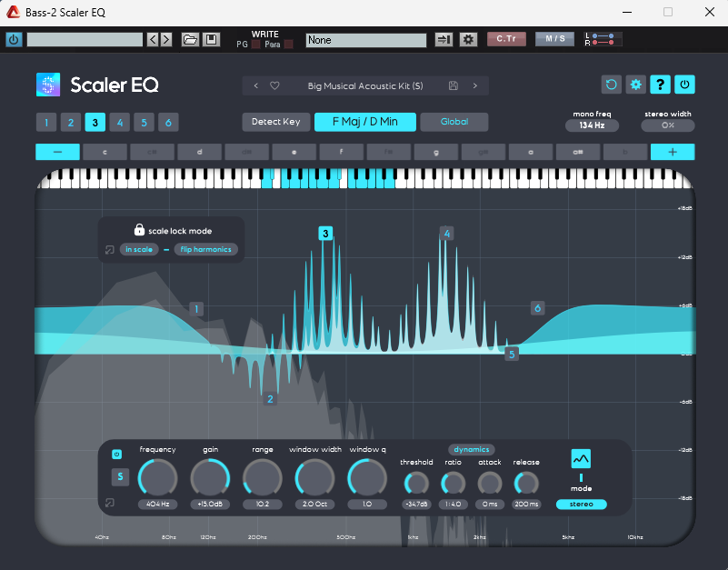Click the C.Tr button
Viewport: 728px width, 570px height.
(506, 39)
